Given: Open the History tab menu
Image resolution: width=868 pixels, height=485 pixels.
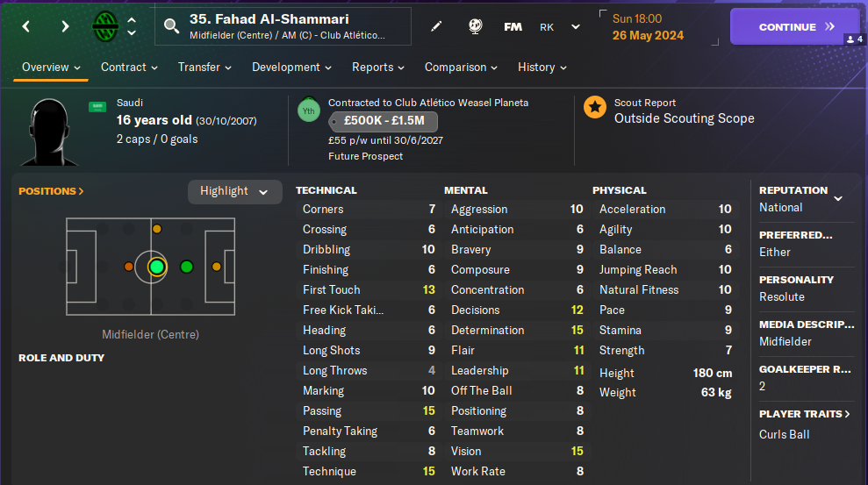Looking at the screenshot, I should click(x=542, y=68).
